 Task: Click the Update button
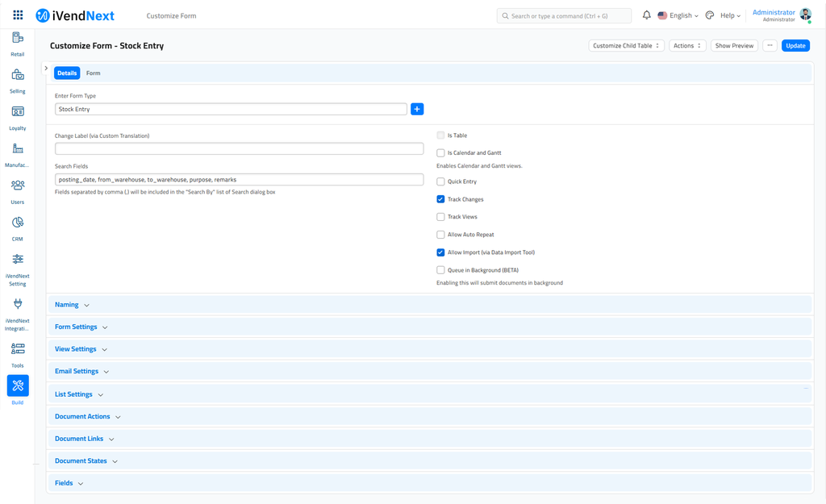(x=795, y=45)
